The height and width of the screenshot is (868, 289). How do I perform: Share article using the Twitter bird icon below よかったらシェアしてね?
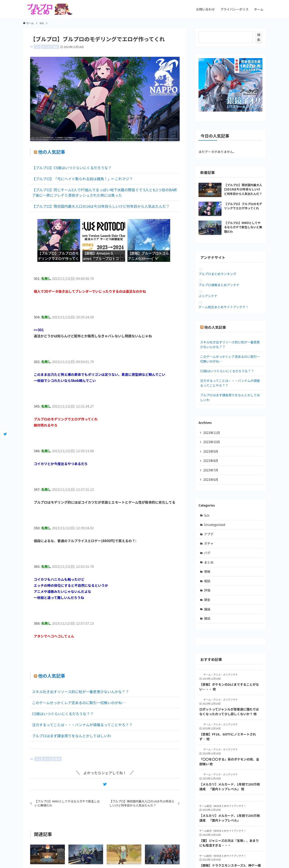[x=105, y=784]
